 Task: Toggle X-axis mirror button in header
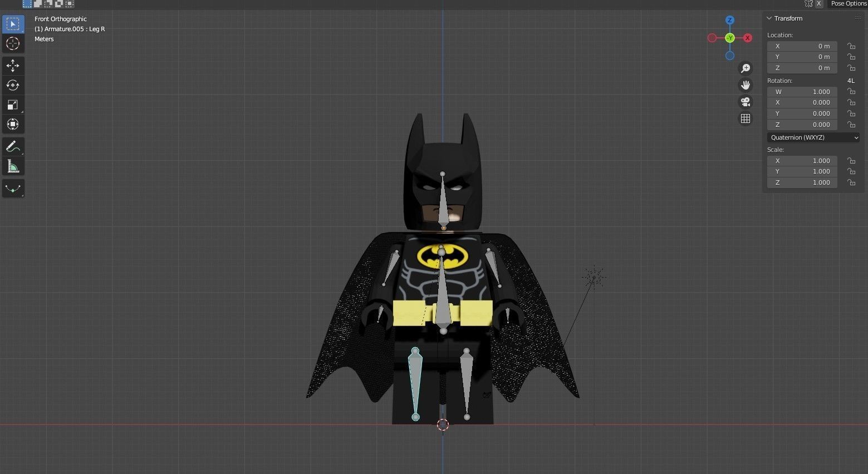click(x=819, y=4)
